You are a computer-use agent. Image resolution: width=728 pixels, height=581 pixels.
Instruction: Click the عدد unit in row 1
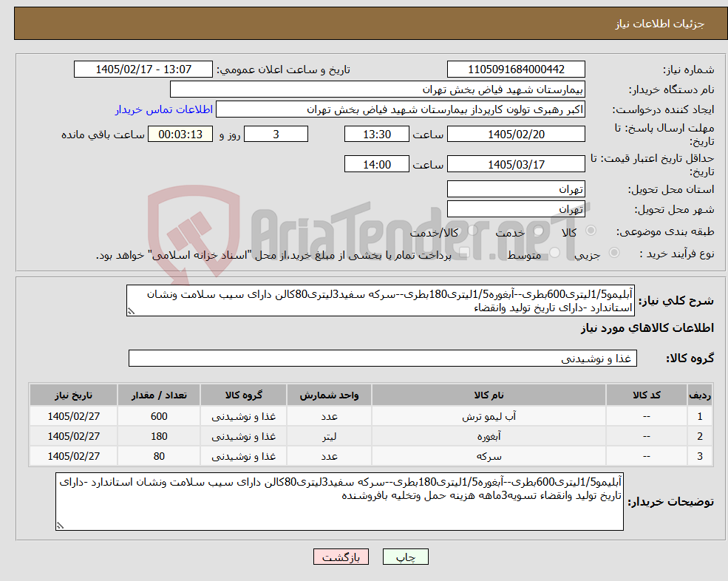tap(329, 417)
